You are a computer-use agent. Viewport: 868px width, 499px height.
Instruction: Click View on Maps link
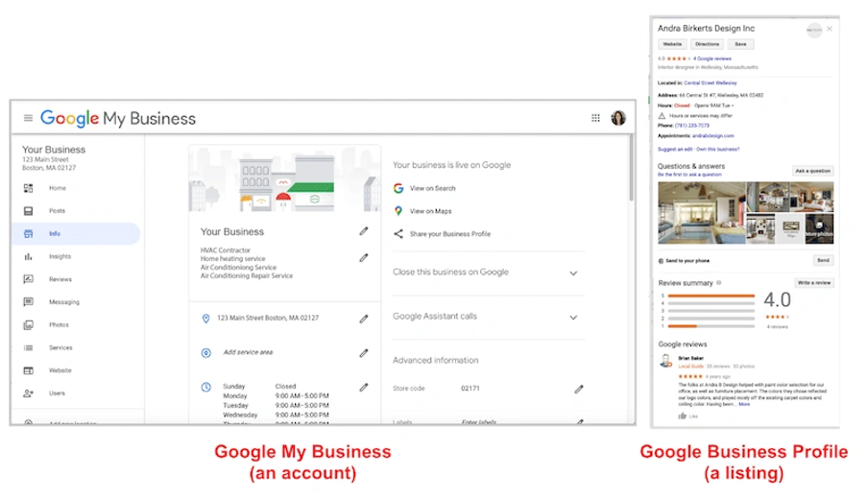430,211
